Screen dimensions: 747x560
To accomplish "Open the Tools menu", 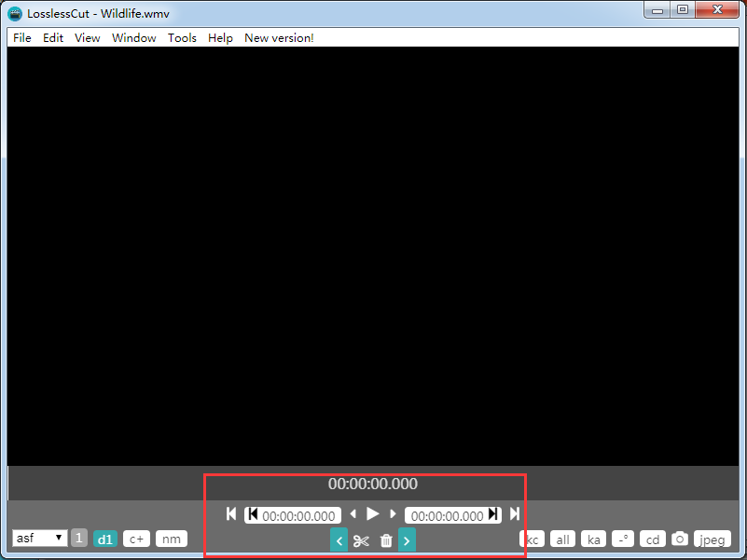I will (182, 38).
